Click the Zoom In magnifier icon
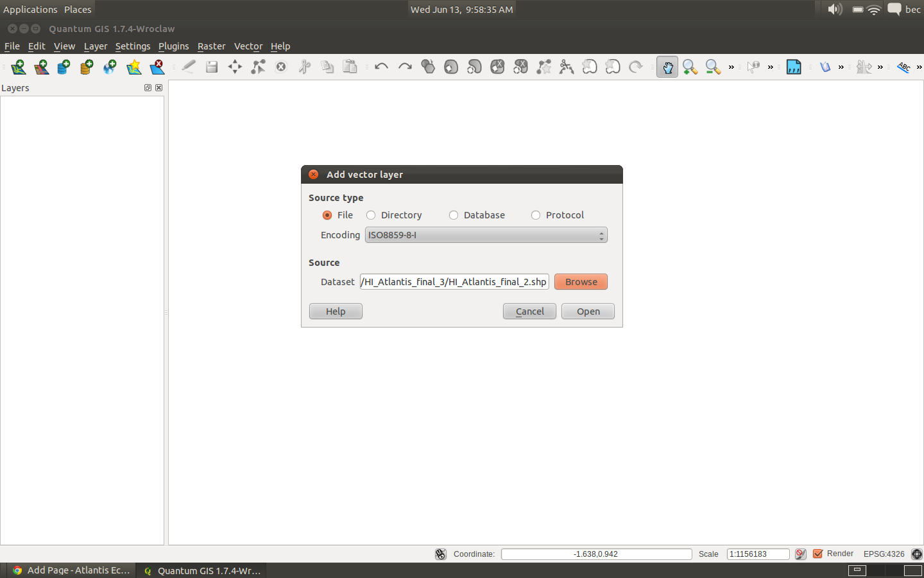This screenshot has height=578, width=924. tap(690, 67)
